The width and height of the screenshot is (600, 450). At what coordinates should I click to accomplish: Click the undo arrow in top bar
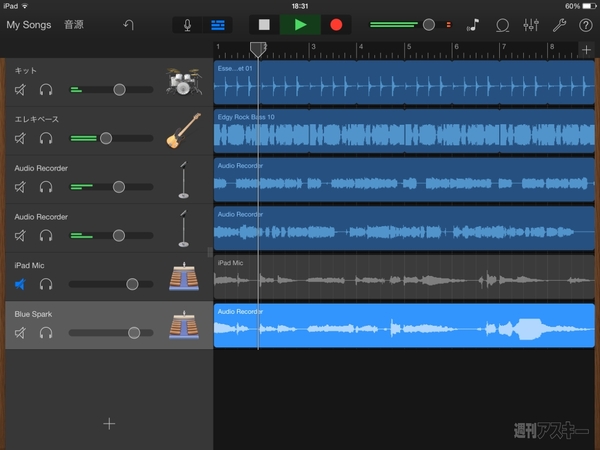coord(128,24)
